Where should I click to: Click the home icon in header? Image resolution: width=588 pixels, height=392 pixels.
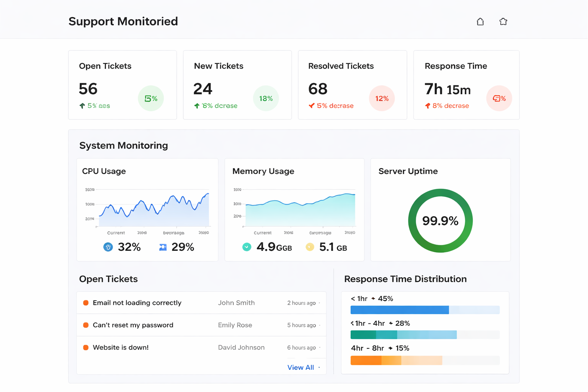(480, 22)
